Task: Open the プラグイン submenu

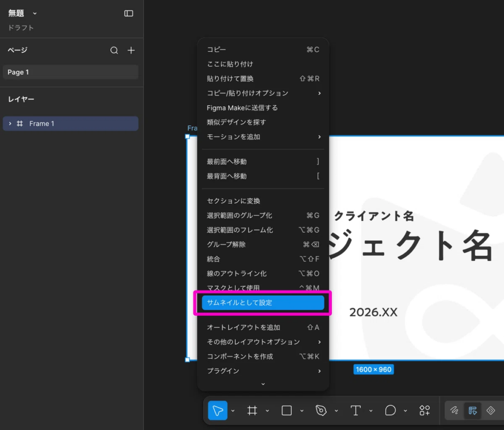Action: [x=263, y=371]
